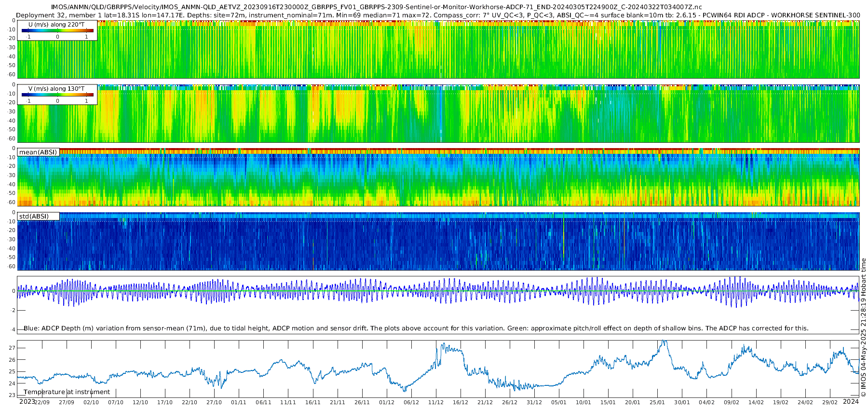The width and height of the screenshot is (868, 410).
Task: Click the 'U (m/s) along 220°T' label
Action: [x=56, y=24]
